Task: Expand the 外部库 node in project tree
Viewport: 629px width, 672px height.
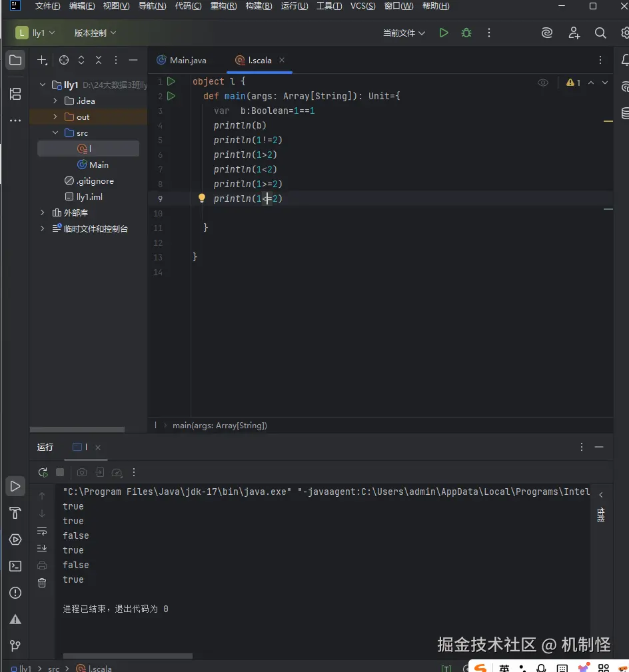Action: (42, 212)
